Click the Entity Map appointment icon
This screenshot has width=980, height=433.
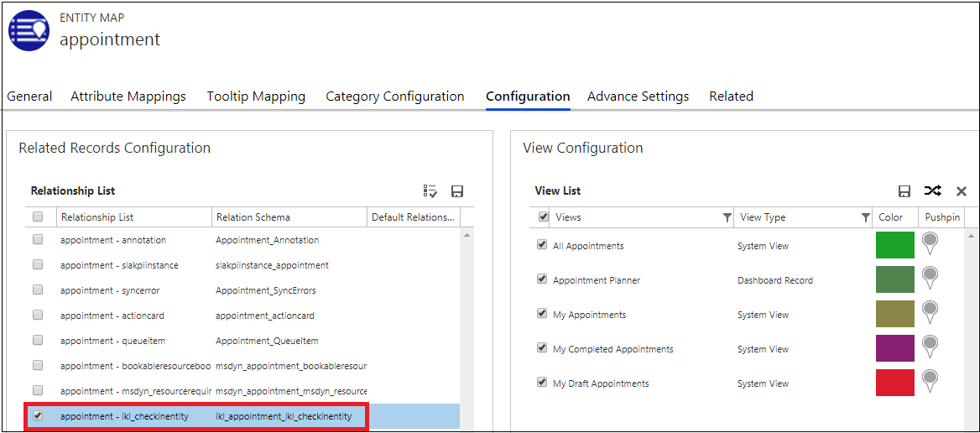[29, 30]
